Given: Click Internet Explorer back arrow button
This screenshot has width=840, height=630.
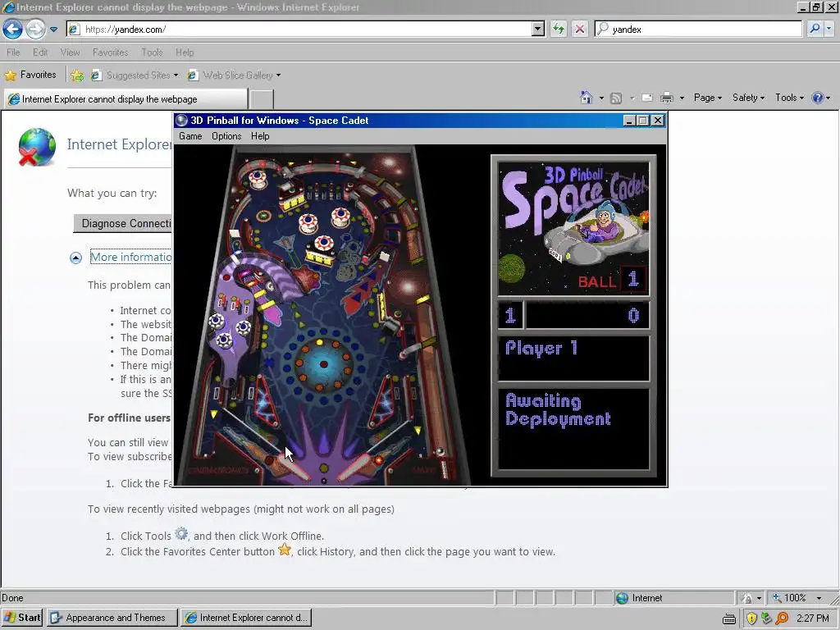Looking at the screenshot, I should tap(13, 29).
